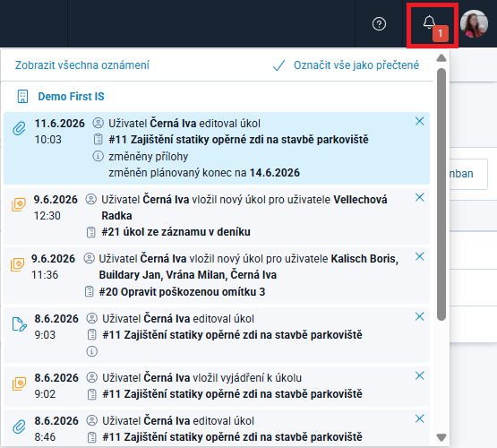This screenshot has width=497, height=448.
Task: Click user icon in 9.6.2026 12:30 notification
Action: (x=91, y=199)
